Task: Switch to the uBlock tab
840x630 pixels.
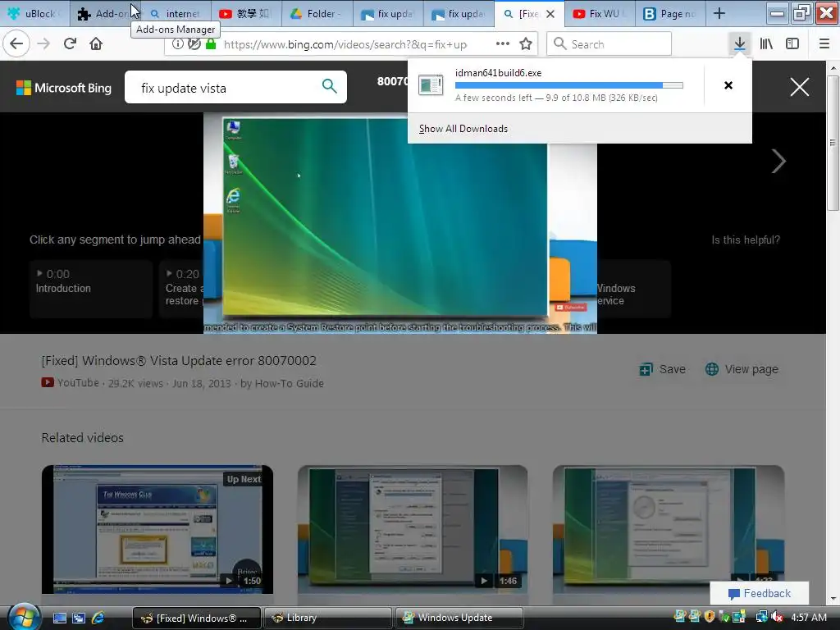Action: click(35, 13)
